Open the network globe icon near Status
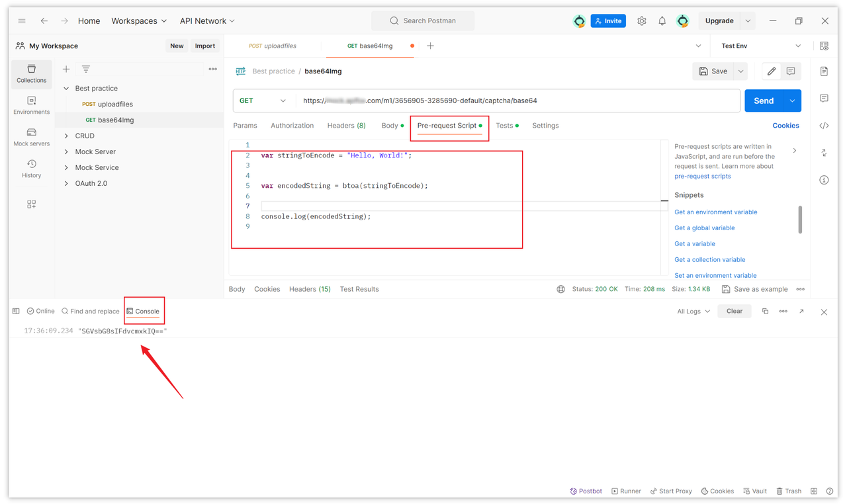This screenshot has width=847, height=504. coord(560,289)
